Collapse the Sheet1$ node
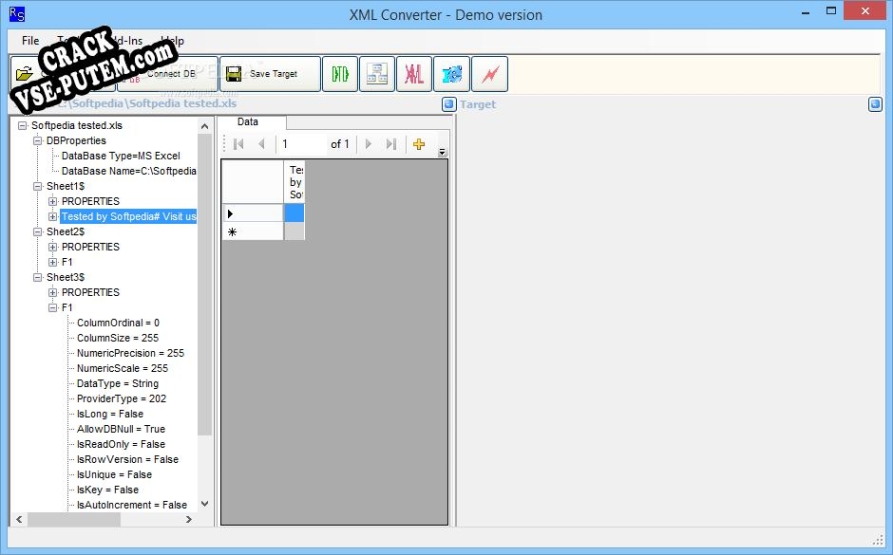893x555 pixels. pos(38,186)
